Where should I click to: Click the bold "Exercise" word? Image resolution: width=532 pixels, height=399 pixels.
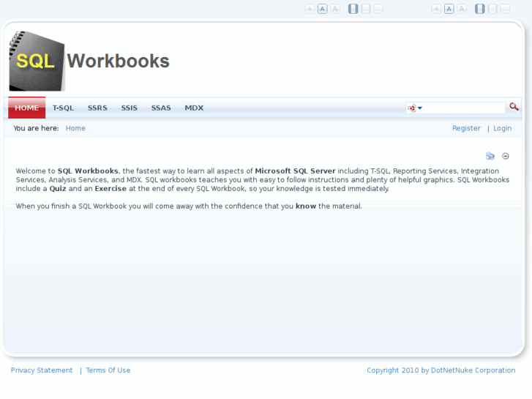coord(110,188)
